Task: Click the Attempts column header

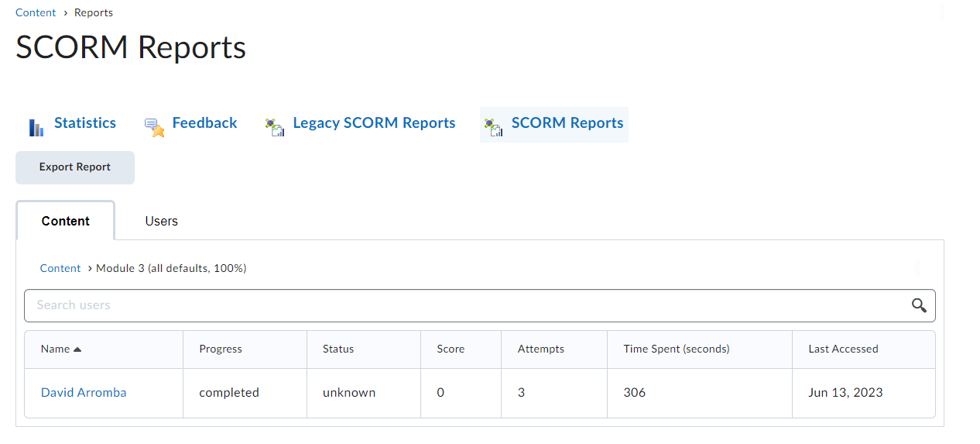Action: 541,349
